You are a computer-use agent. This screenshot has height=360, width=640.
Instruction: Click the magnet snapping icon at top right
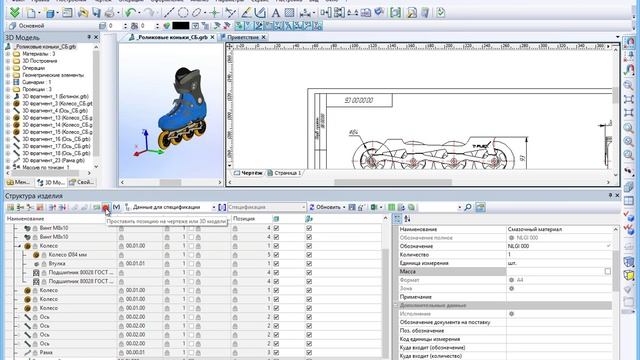[x=629, y=41]
